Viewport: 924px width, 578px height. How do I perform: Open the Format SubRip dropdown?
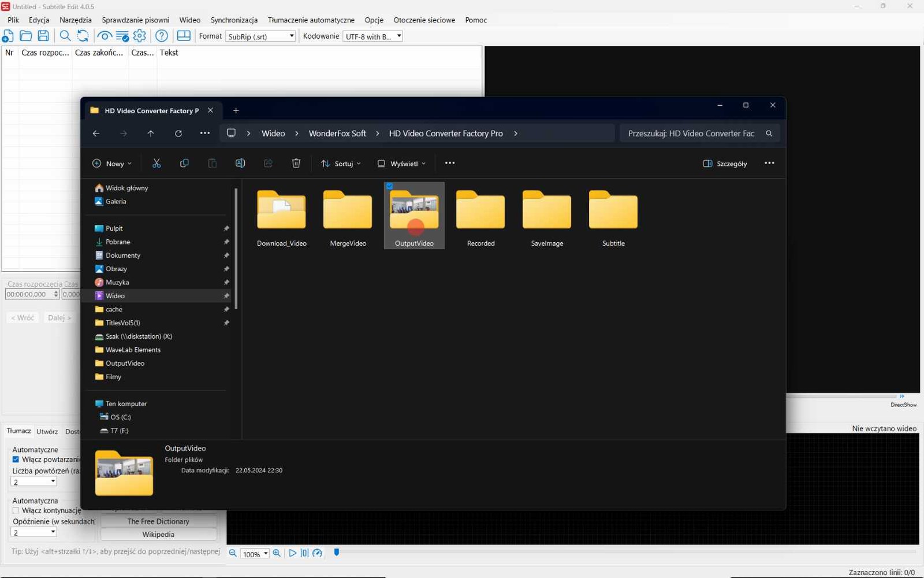260,36
